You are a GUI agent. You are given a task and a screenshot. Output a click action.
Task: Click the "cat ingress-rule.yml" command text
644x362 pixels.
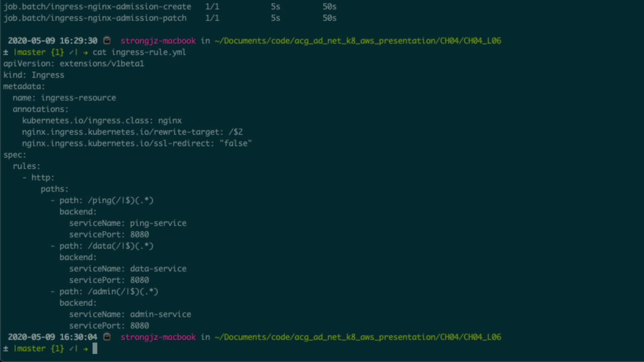click(139, 52)
